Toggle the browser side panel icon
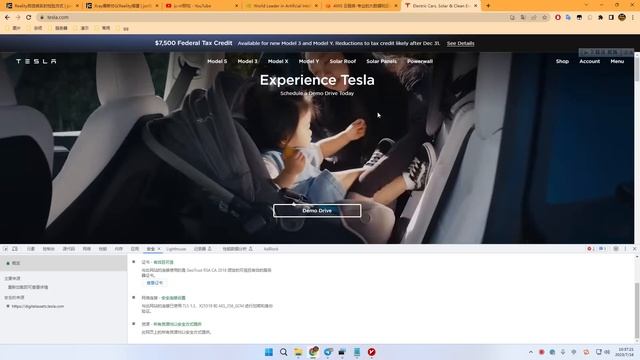This screenshot has width=640, height=360. pos(611,17)
